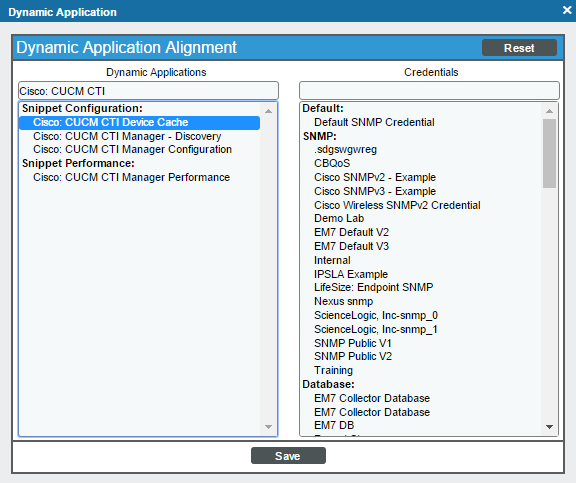The width and height of the screenshot is (576, 483).
Task: Select the Internal credential
Action: [332, 260]
